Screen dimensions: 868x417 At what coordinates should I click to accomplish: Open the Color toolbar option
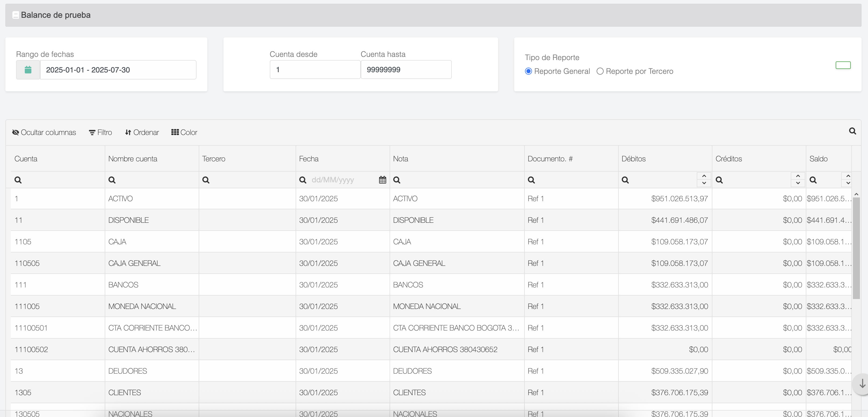click(184, 133)
